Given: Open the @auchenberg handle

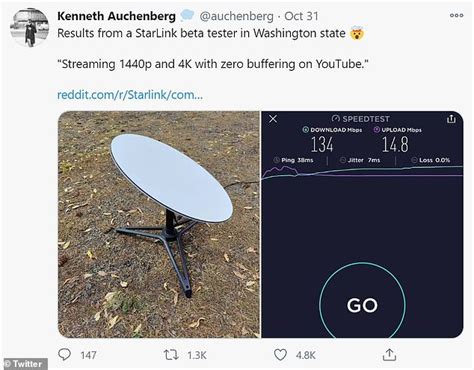Looking at the screenshot, I should (236, 16).
